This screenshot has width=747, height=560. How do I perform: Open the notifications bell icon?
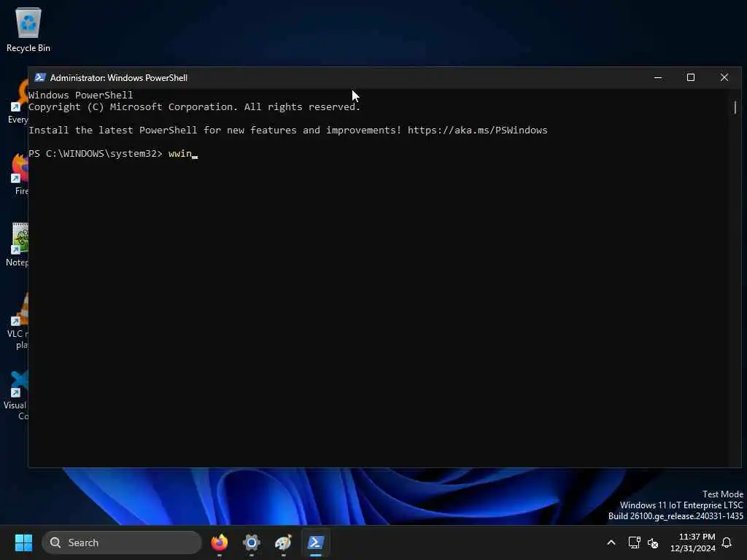727,542
